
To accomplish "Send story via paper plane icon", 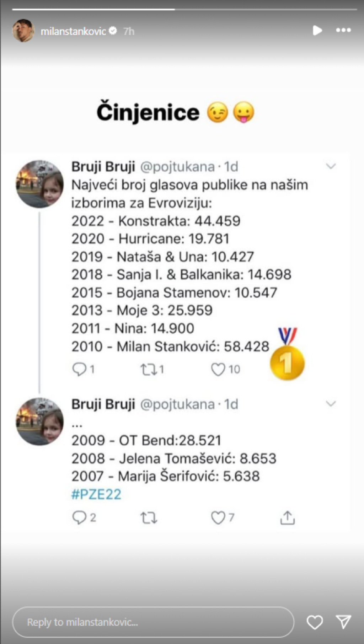I will [x=344, y=622].
